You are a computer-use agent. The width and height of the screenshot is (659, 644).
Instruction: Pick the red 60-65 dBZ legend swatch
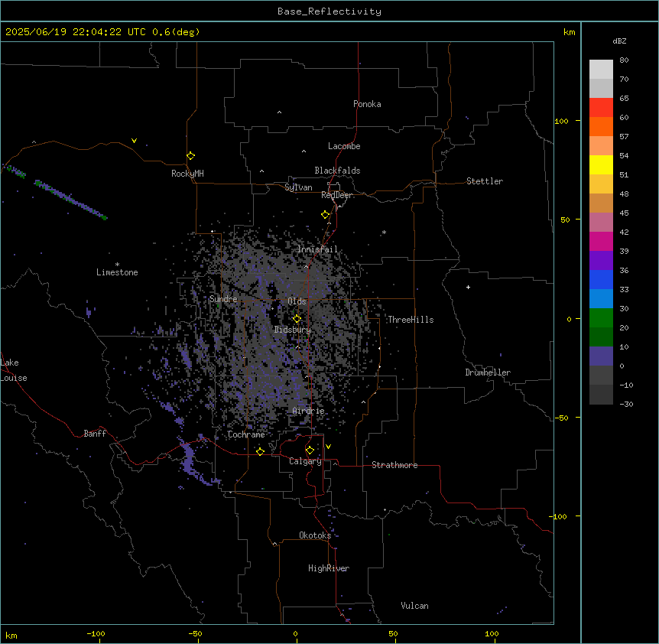601,107
